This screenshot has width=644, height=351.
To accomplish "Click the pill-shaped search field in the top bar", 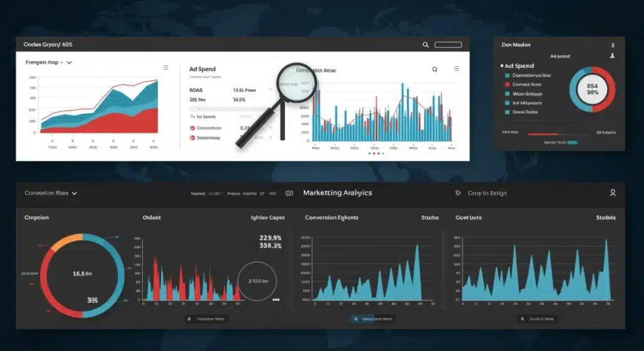I will point(448,45).
